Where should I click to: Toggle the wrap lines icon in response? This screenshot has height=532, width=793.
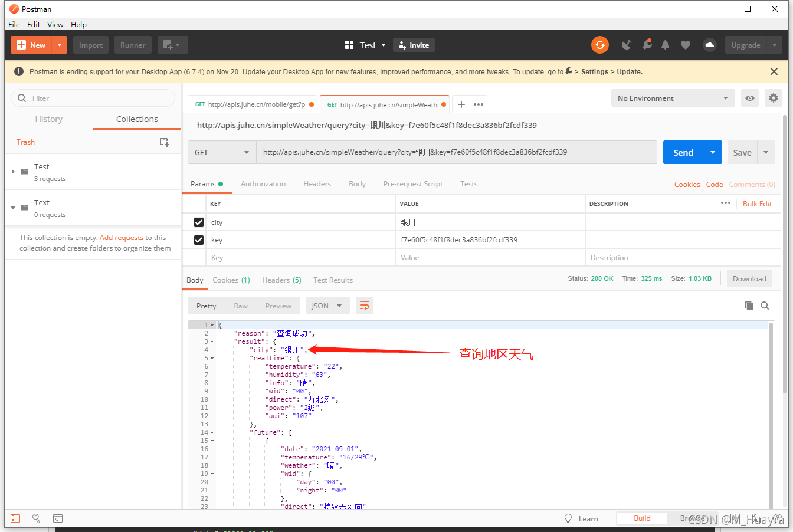click(364, 306)
